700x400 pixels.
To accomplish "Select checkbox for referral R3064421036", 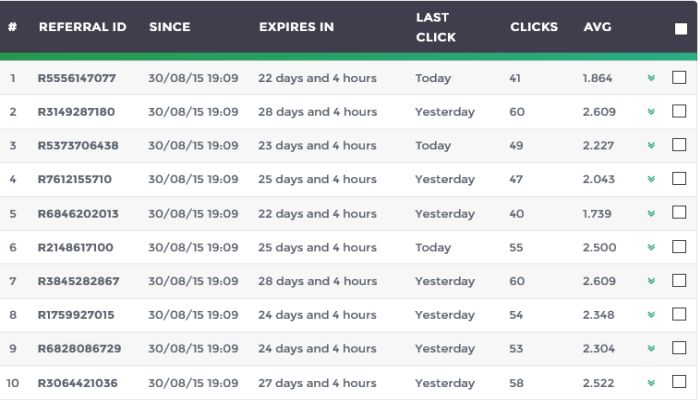I will pos(679,382).
